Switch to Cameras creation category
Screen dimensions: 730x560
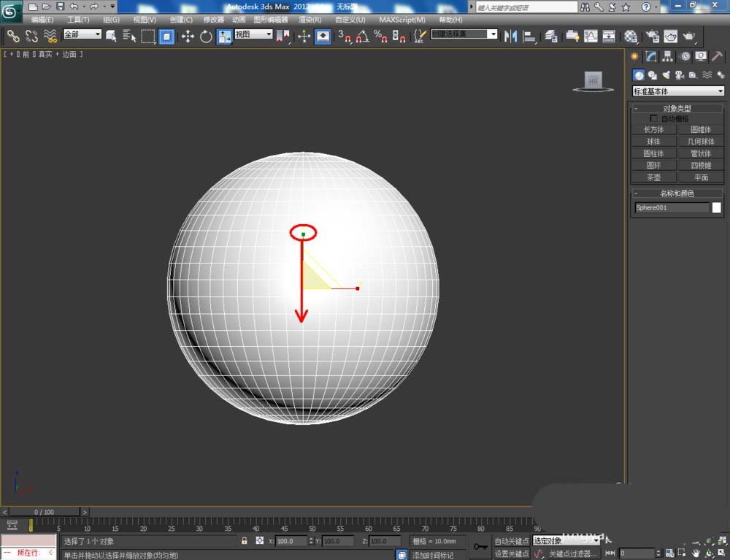pos(679,74)
